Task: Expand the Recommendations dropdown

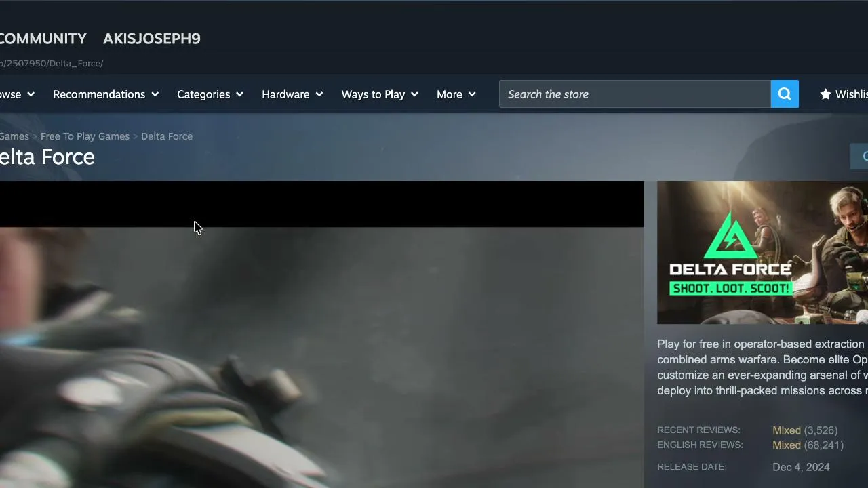Action: tap(106, 94)
